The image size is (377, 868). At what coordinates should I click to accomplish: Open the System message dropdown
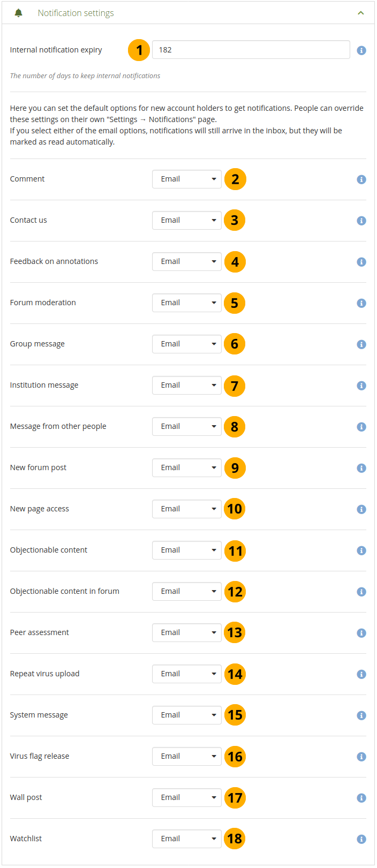pos(186,715)
